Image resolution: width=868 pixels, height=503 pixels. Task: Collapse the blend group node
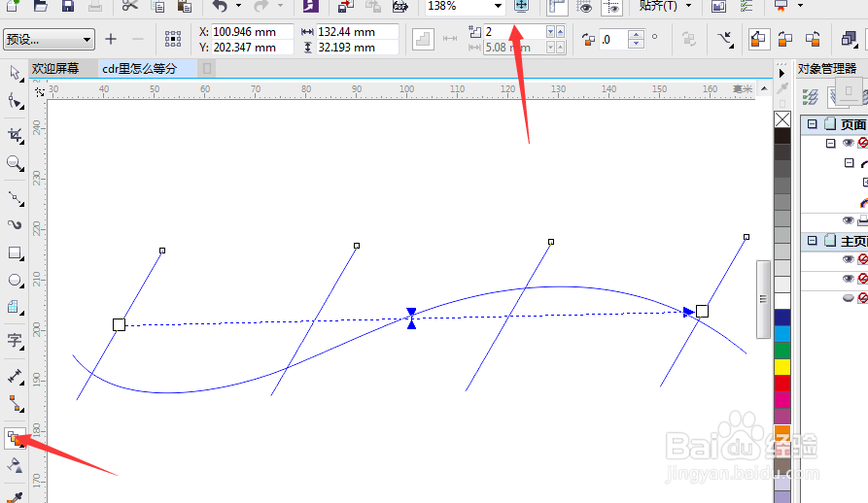(850, 162)
